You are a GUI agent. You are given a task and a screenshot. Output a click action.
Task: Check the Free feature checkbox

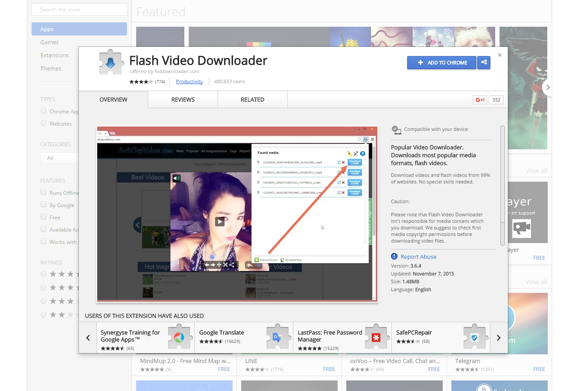[43, 217]
